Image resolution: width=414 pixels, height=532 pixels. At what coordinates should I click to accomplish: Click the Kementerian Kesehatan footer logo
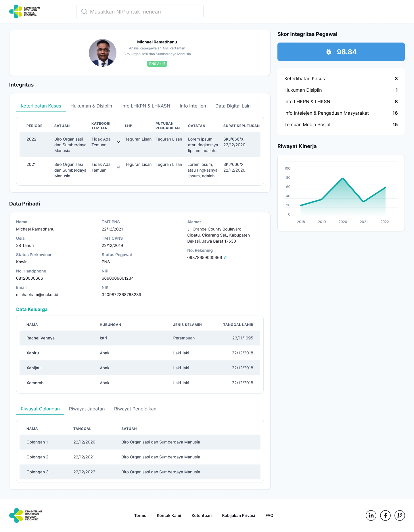coord(26,515)
